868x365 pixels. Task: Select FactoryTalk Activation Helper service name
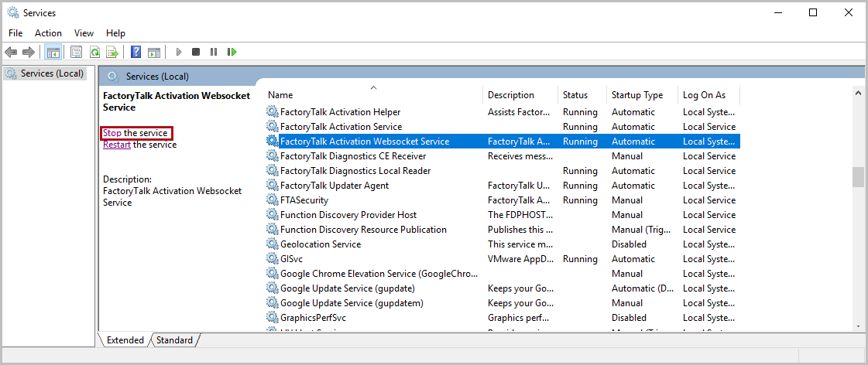(341, 112)
